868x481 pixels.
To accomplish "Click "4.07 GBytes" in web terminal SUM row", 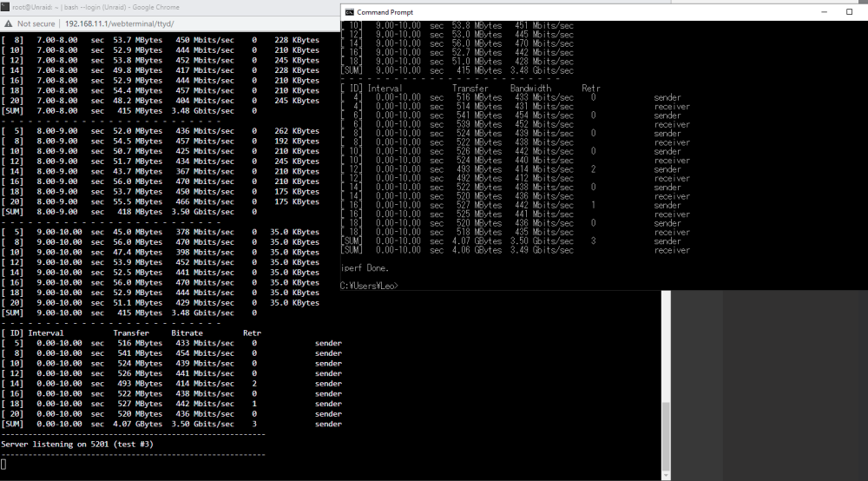I will coord(138,424).
